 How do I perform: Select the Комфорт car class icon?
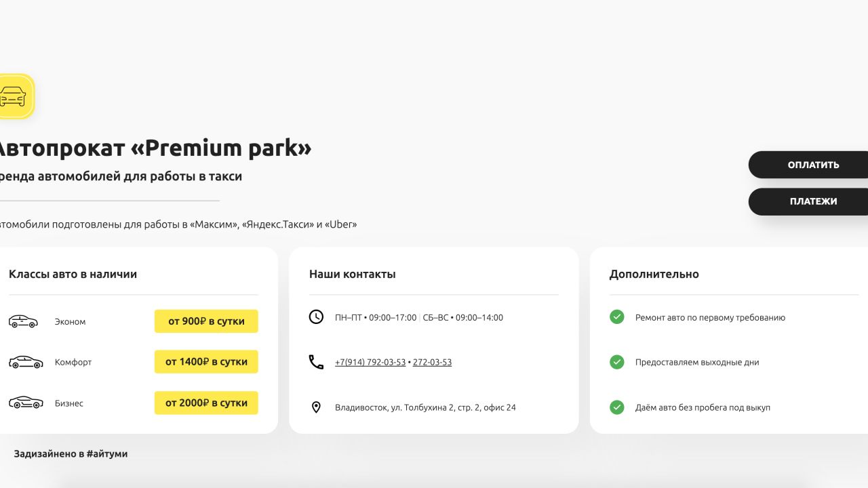coord(26,362)
